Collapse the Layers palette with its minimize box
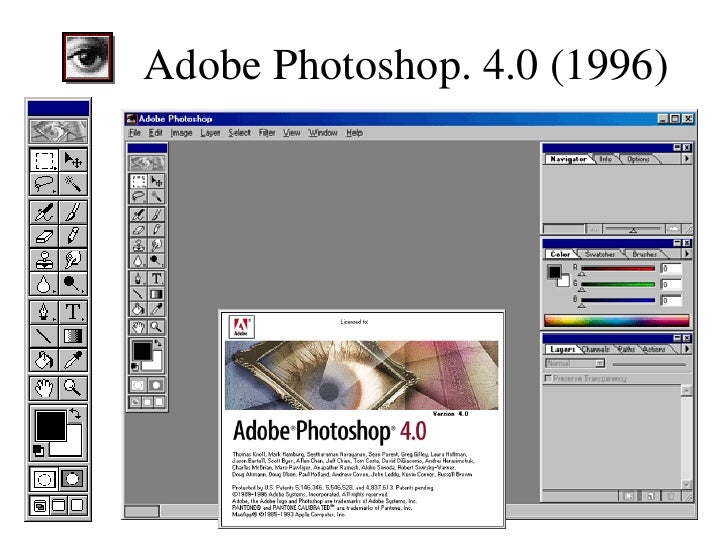The width and height of the screenshot is (728, 546). [x=677, y=338]
